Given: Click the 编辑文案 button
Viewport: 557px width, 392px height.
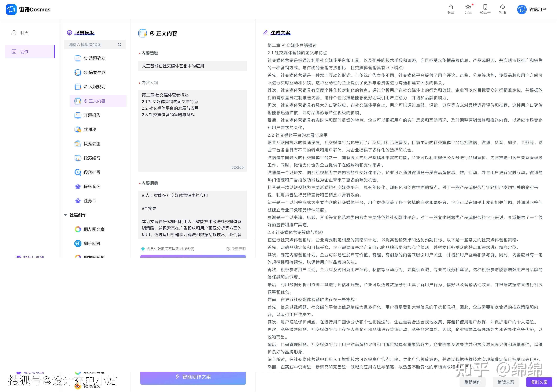Looking at the screenshot, I should 506,382.
